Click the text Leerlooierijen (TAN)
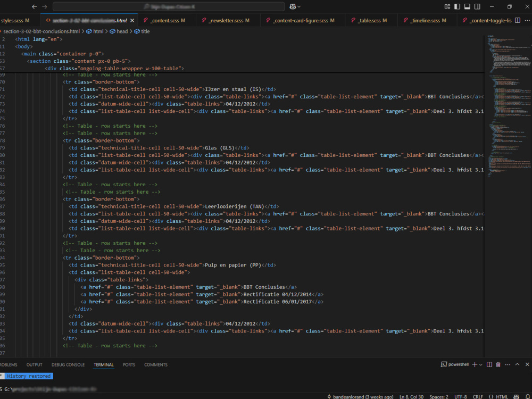Image resolution: width=532 pixels, height=399 pixels. click(x=235, y=206)
